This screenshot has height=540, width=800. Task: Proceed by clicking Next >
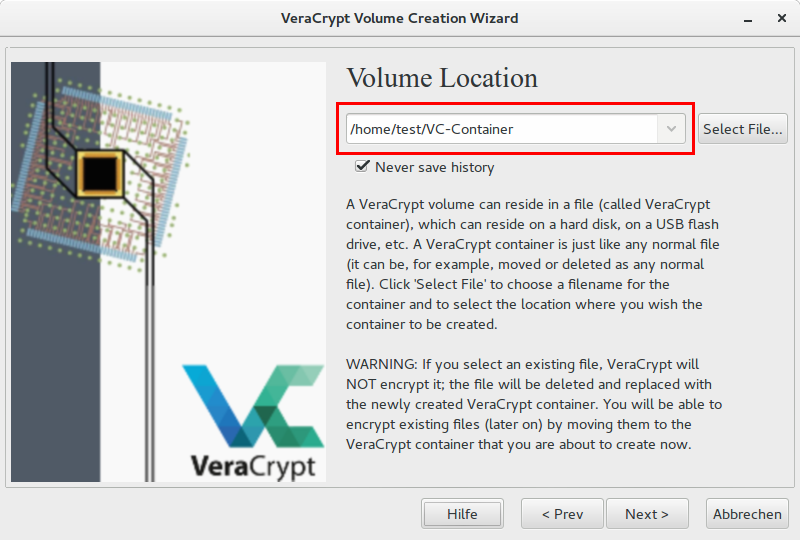[647, 514]
